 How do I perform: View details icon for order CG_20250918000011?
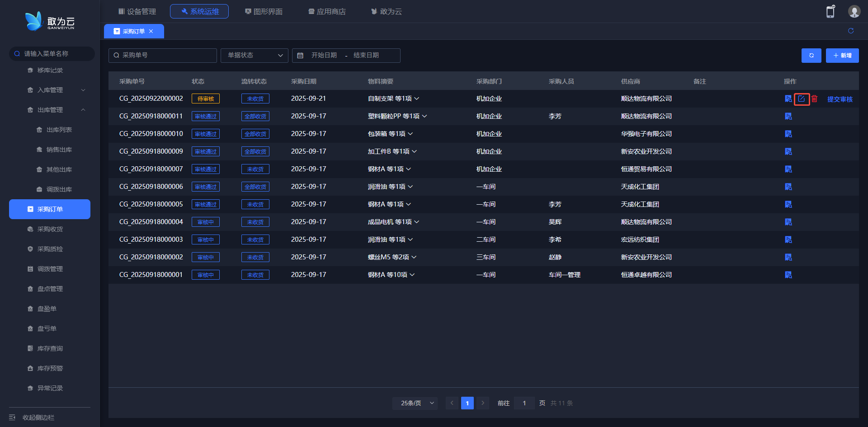click(788, 117)
